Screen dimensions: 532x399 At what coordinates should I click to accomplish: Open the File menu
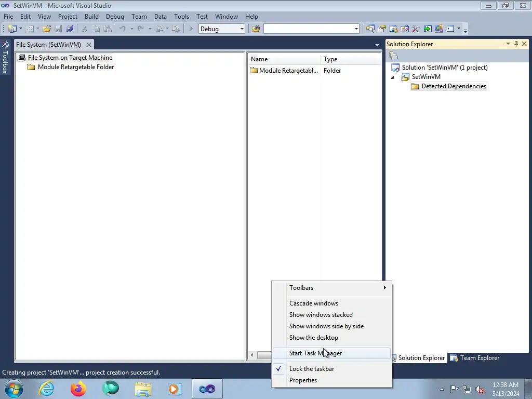click(8, 16)
